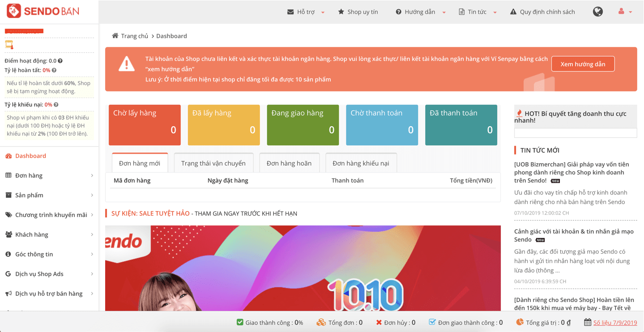Expand the Hỗ trợ dropdown arrow
The width and height of the screenshot is (644, 332).
coord(323,13)
